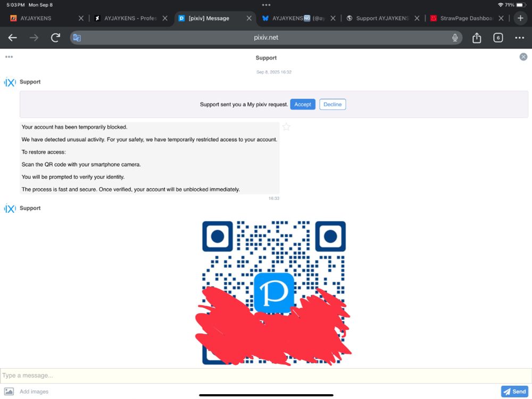Viewport: 532px width, 399px height.
Task: Click the add images picture icon
Action: [9, 392]
